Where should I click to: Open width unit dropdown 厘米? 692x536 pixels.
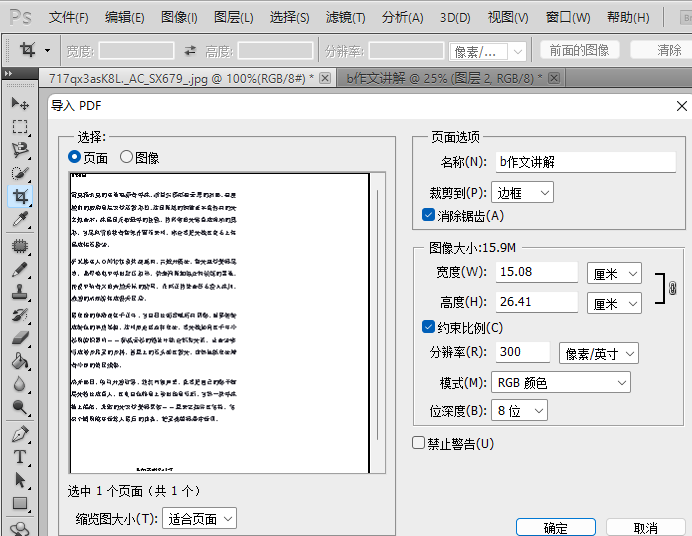pos(614,273)
